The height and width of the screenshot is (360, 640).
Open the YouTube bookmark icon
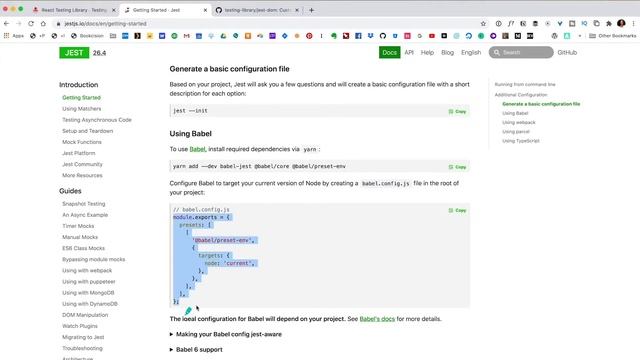(x=431, y=36)
